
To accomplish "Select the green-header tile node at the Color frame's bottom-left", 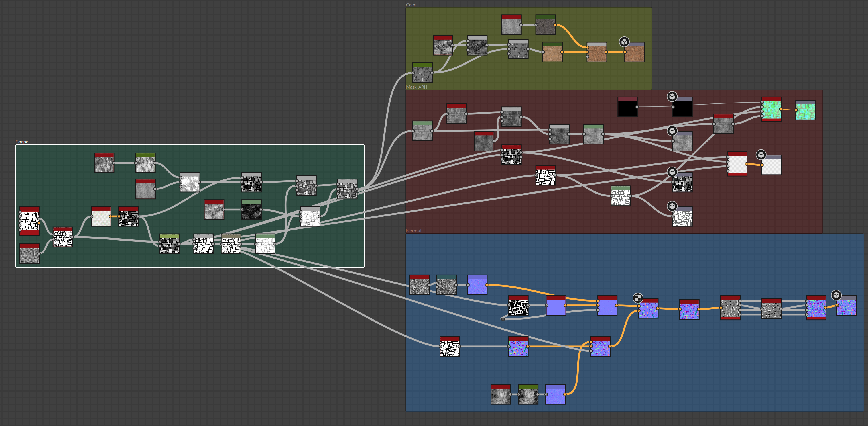I will (422, 73).
